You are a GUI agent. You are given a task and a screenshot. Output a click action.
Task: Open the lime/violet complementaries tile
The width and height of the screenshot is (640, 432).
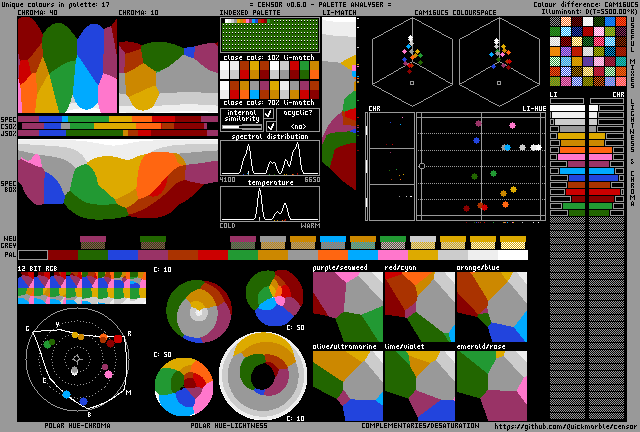[x=420, y=386]
